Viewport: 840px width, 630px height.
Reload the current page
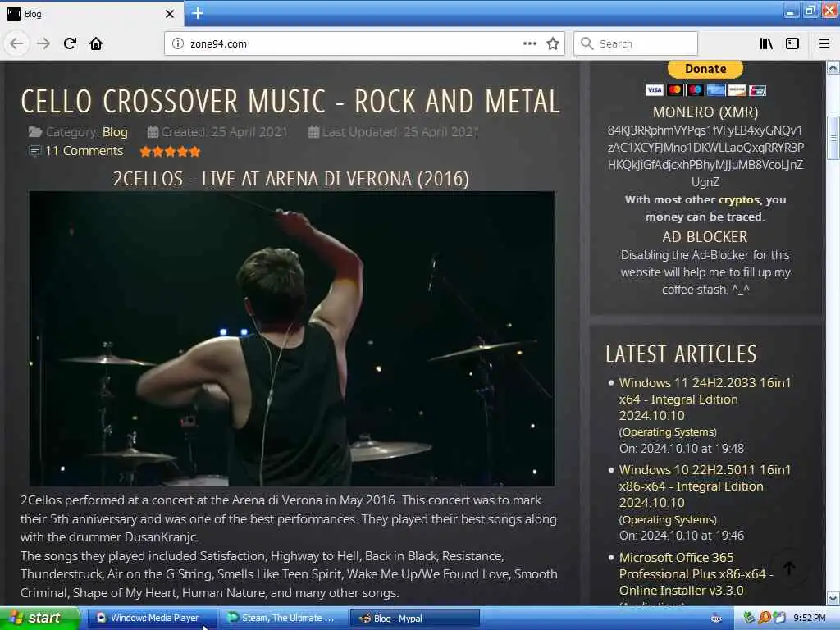point(70,43)
